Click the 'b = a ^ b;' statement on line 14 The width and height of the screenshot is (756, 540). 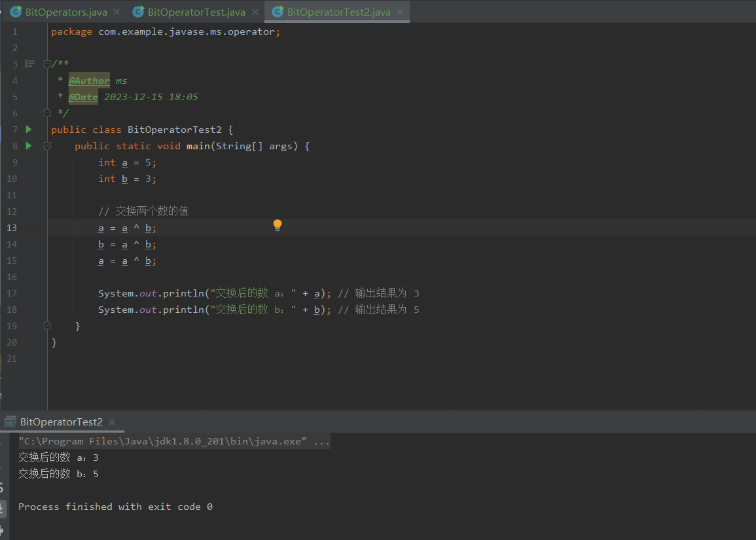click(127, 244)
